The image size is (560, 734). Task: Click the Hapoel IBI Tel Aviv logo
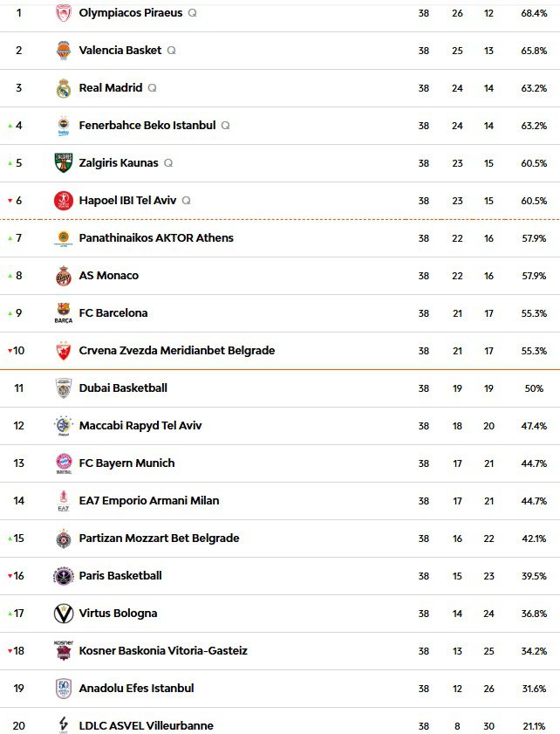[x=64, y=201]
